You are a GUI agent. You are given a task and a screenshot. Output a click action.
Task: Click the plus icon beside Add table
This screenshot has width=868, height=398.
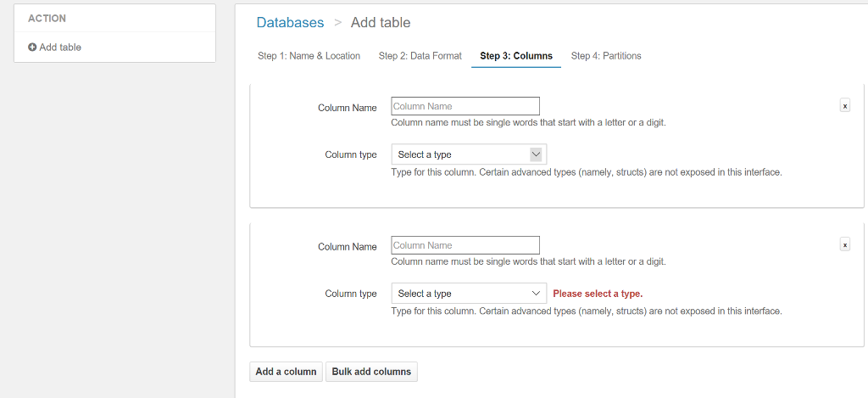point(32,48)
